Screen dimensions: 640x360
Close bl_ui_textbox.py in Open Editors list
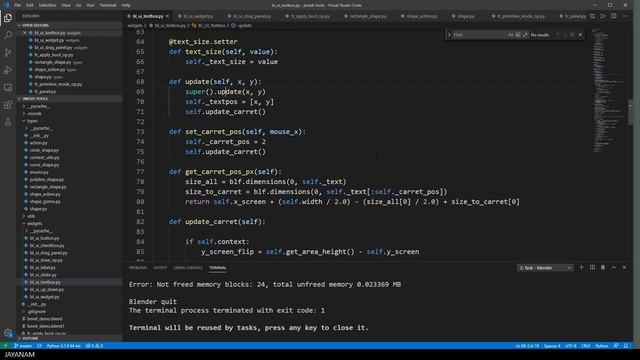pos(24,33)
